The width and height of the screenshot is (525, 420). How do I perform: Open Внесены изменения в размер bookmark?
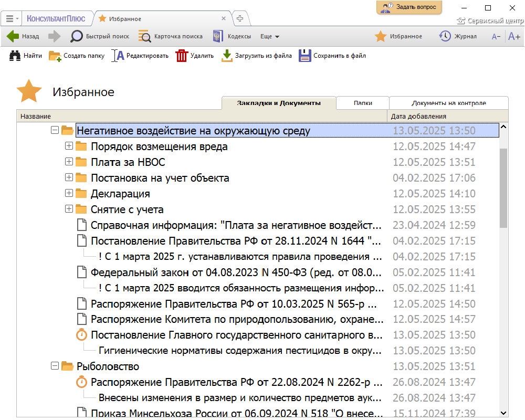pyautogui.click(x=240, y=398)
